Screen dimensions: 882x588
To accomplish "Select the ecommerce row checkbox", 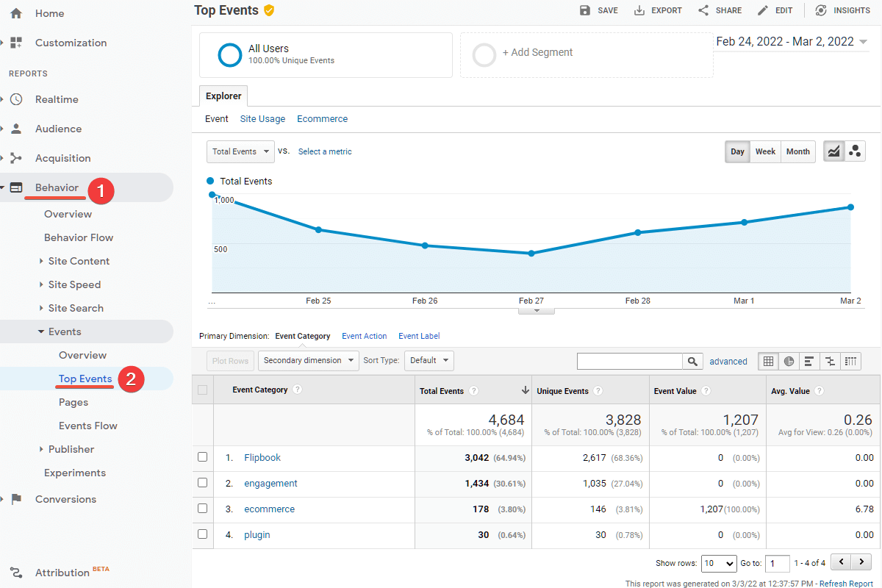I will coord(202,509).
